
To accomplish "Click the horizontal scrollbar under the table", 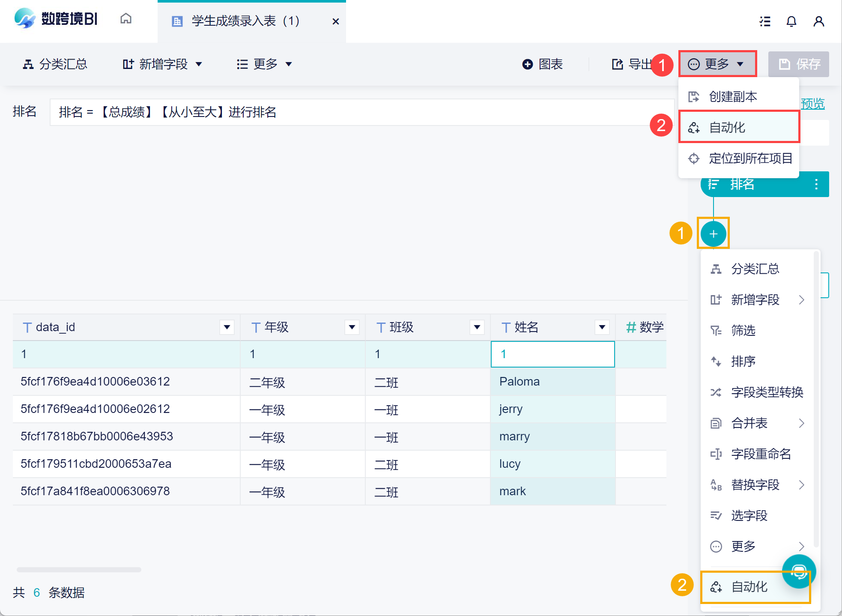I will click(79, 570).
